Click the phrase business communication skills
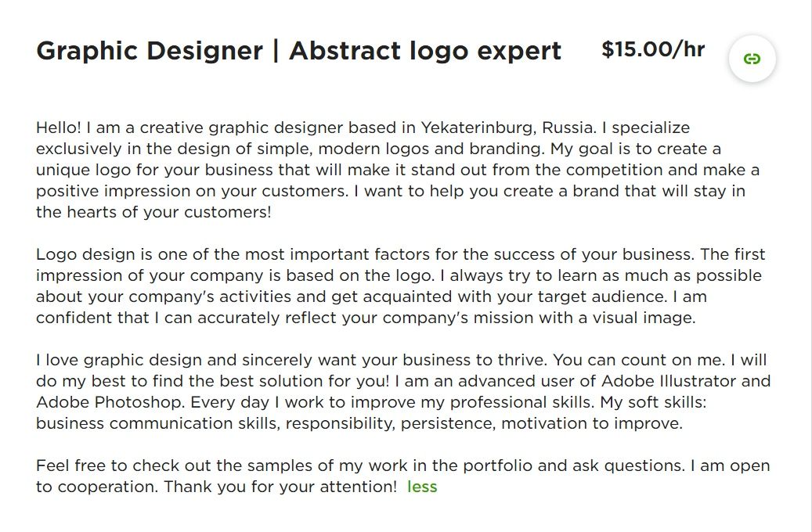812x532 pixels. pyautogui.click(x=158, y=424)
